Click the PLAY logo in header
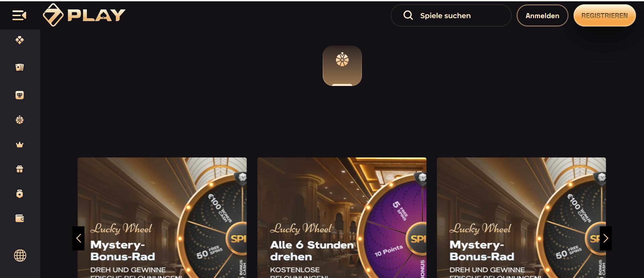This screenshot has height=278, width=644. tap(84, 15)
